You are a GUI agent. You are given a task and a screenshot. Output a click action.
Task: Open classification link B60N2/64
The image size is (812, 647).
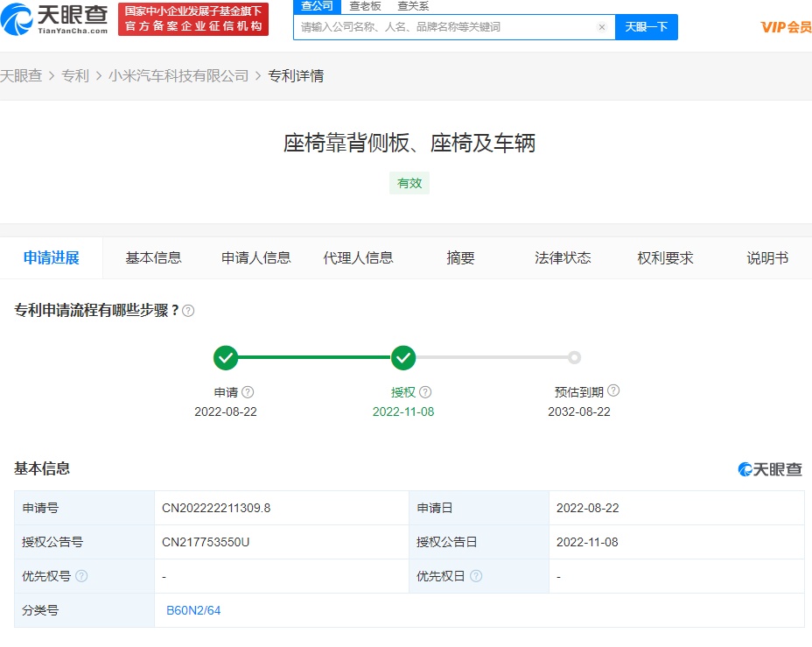click(193, 610)
